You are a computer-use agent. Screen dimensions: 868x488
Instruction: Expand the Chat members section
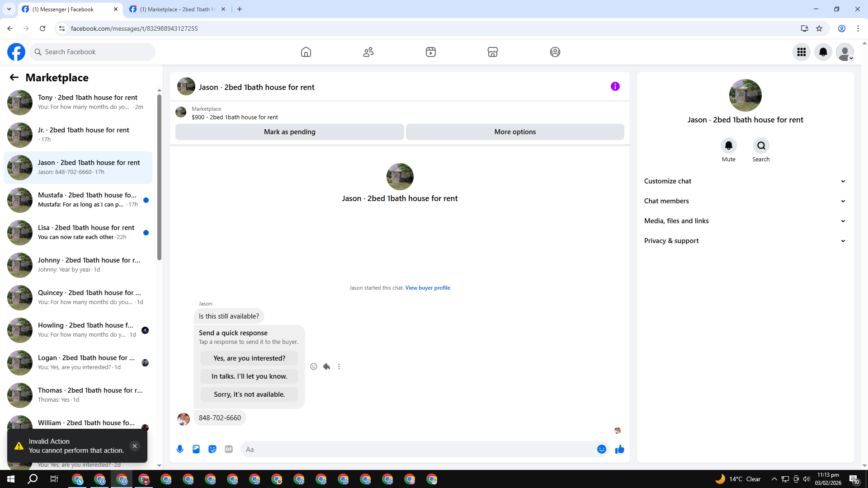pyautogui.click(x=745, y=201)
